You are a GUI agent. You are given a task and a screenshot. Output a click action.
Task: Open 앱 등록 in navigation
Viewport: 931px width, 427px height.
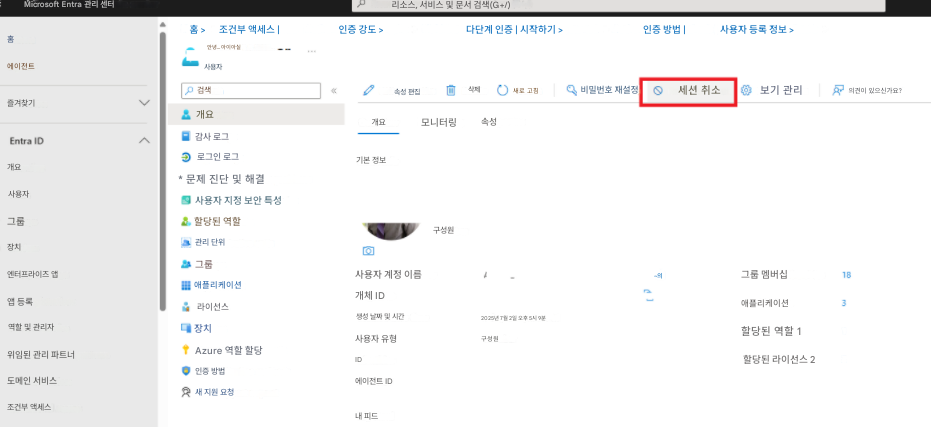[x=20, y=302]
